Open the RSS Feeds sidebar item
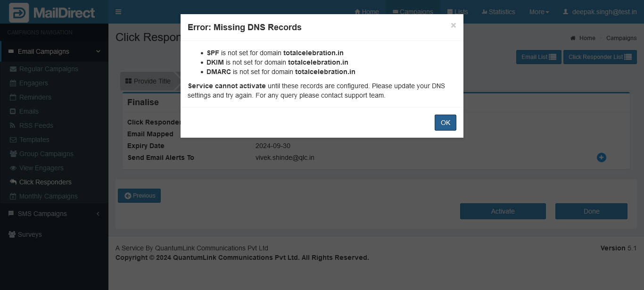 click(36, 125)
